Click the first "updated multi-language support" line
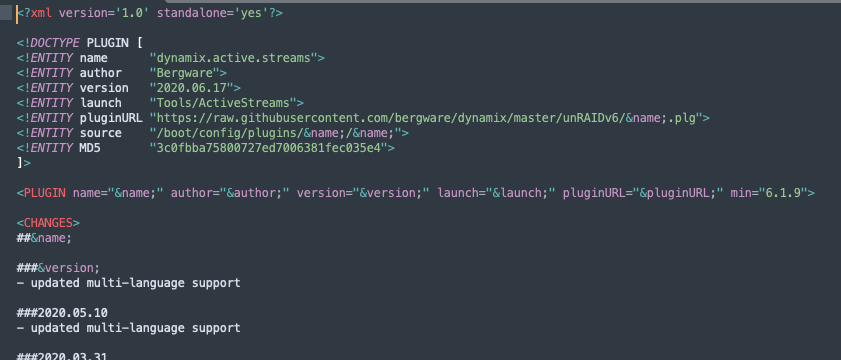Viewport: 841px width, 360px height. coord(129,283)
